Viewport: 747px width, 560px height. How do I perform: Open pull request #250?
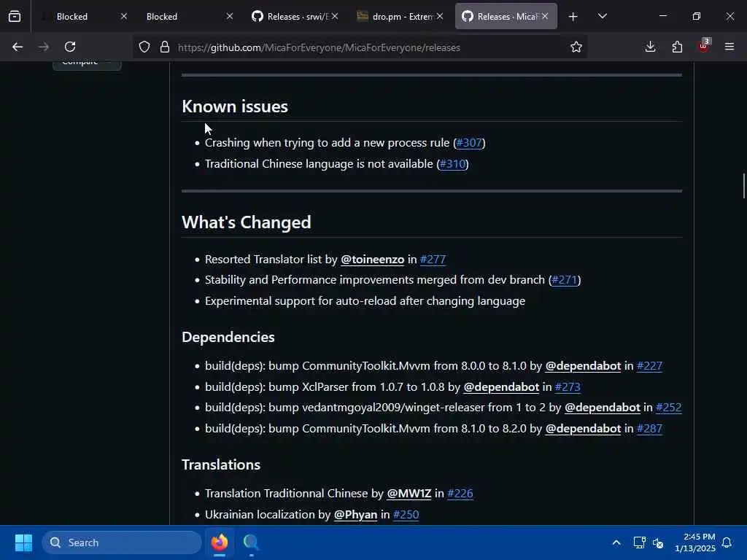click(x=406, y=514)
